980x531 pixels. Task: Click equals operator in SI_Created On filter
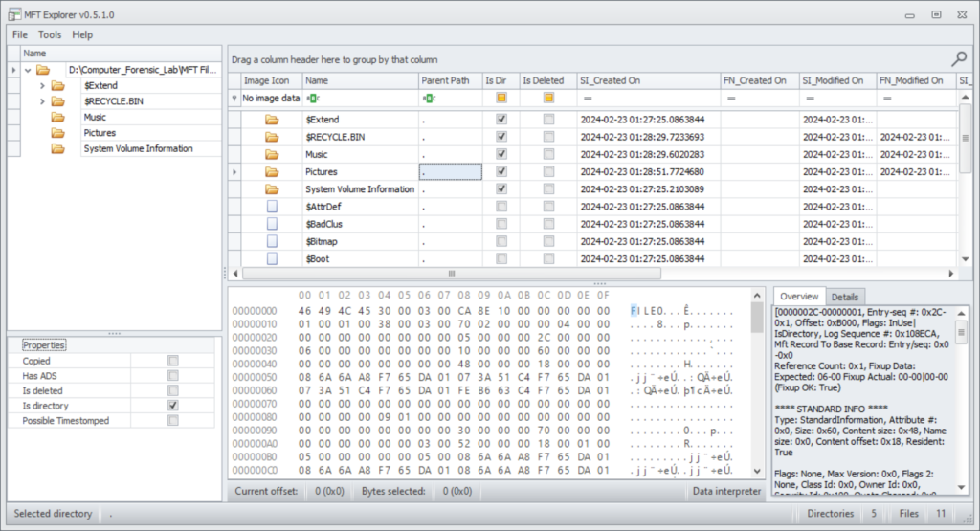tap(588, 99)
